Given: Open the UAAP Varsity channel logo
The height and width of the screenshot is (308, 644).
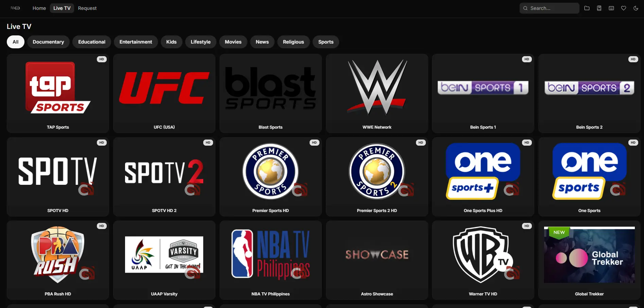Looking at the screenshot, I should (x=164, y=255).
